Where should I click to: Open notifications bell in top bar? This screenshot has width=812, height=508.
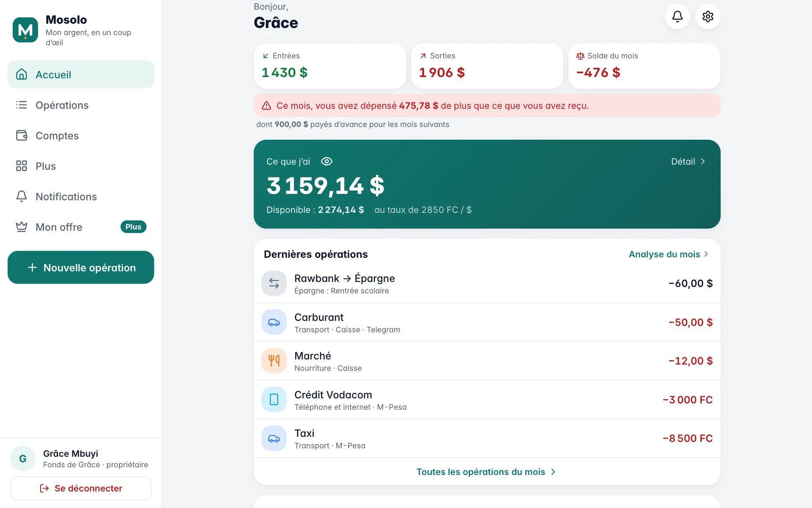click(x=678, y=17)
